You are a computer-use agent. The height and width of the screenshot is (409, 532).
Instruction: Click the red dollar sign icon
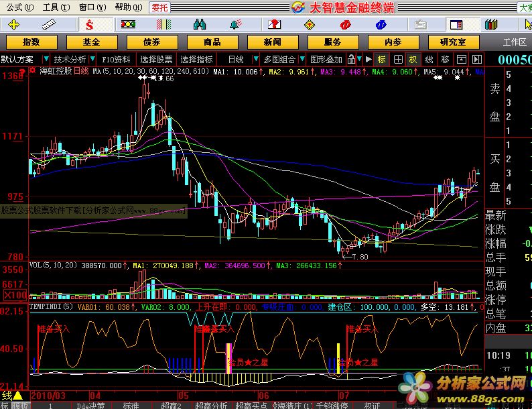(x=90, y=24)
